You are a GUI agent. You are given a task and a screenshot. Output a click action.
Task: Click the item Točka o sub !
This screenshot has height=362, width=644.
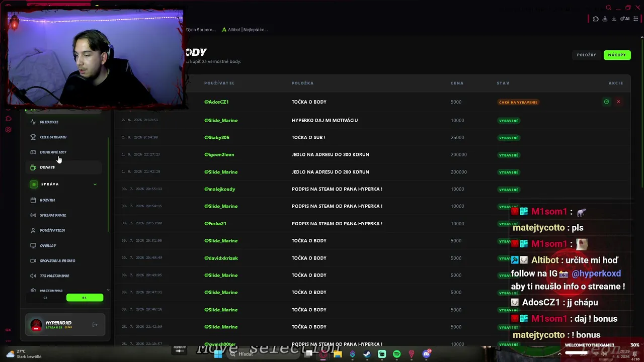pyautogui.click(x=308, y=138)
